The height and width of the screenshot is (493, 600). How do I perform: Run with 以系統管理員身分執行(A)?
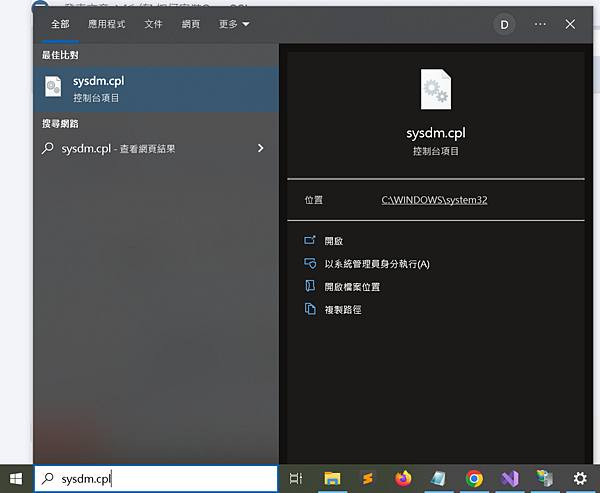(377, 264)
